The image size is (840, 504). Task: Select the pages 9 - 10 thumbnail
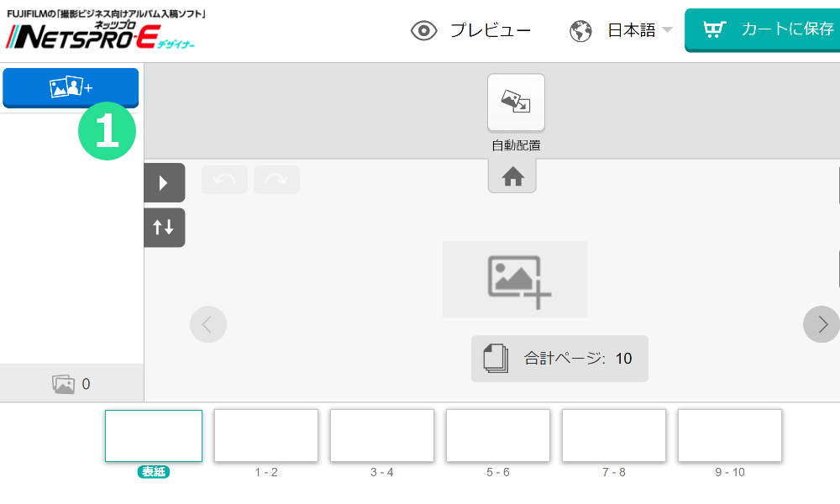(730, 436)
